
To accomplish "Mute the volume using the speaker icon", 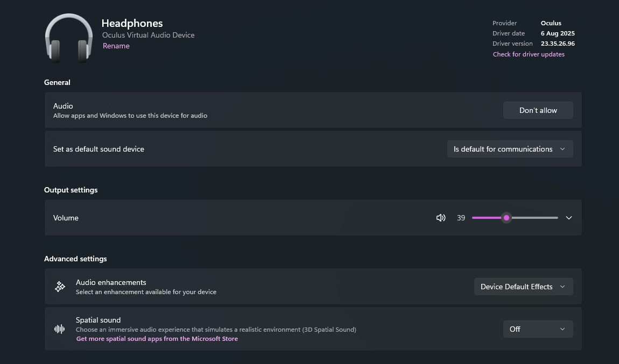I will 441,218.
